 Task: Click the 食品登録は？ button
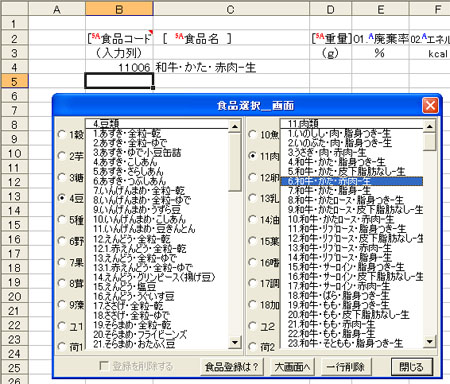click(x=232, y=367)
